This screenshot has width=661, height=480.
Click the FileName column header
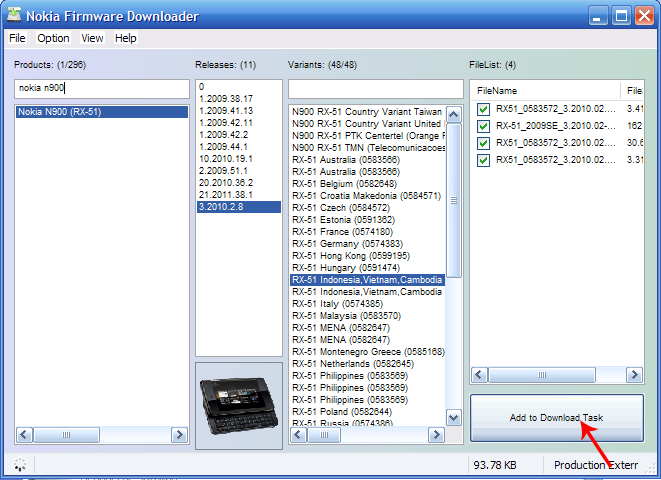[545, 91]
